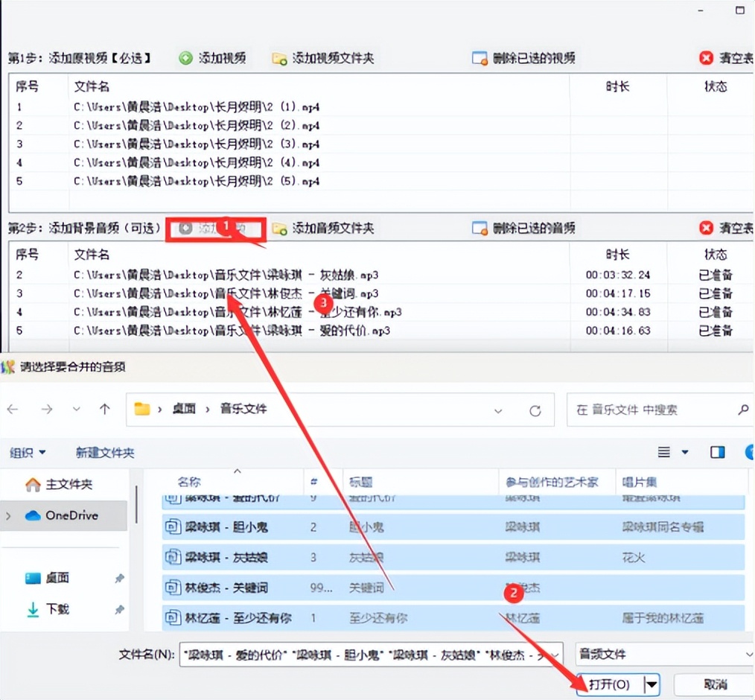Click red clear-list icon in audio step
The image size is (755, 700).
pos(706,228)
